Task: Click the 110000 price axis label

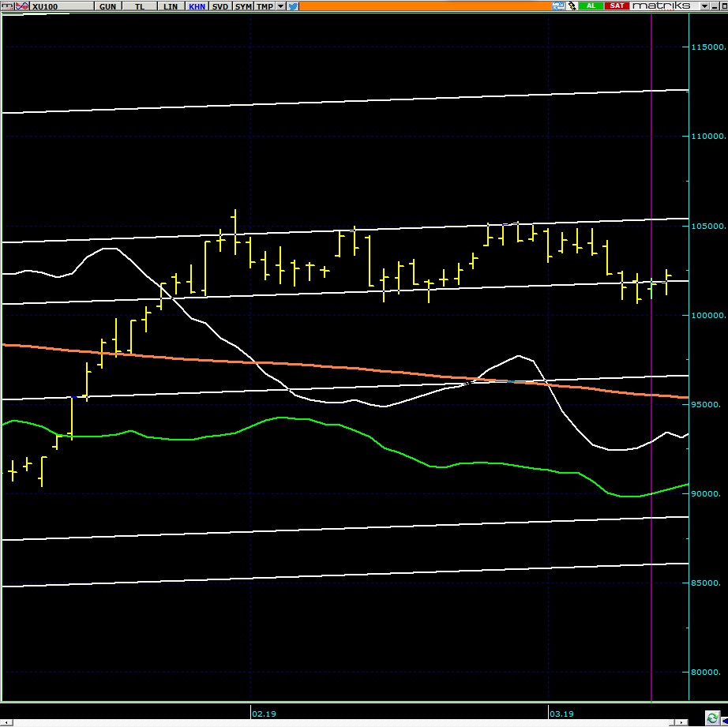Action: [709, 136]
